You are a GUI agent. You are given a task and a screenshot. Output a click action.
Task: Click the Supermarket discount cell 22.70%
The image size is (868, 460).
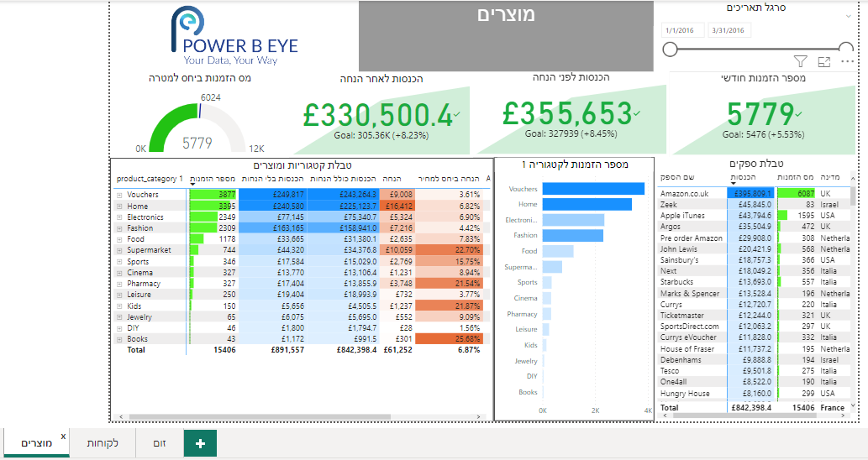[x=449, y=250]
